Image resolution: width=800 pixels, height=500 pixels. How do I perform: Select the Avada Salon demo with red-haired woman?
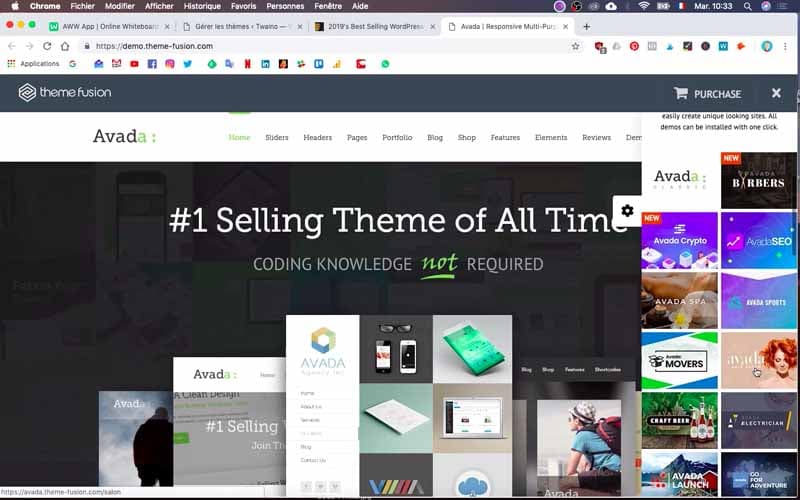759,361
